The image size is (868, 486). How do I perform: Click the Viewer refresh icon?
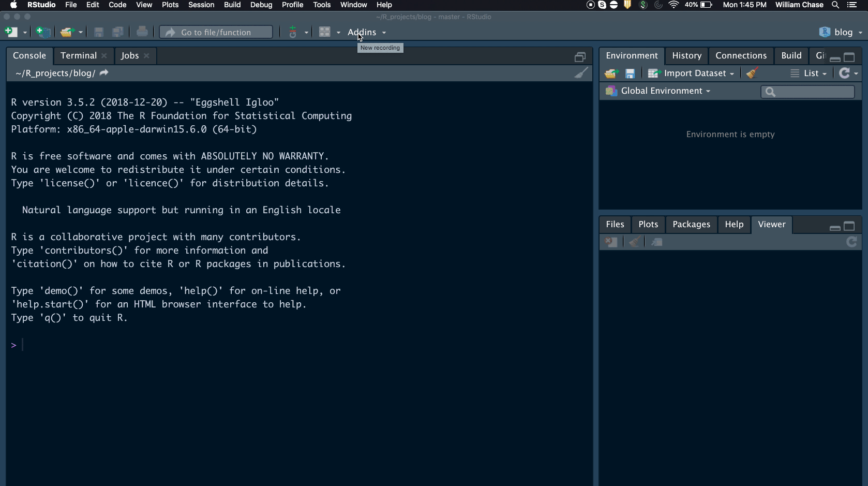coord(851,242)
